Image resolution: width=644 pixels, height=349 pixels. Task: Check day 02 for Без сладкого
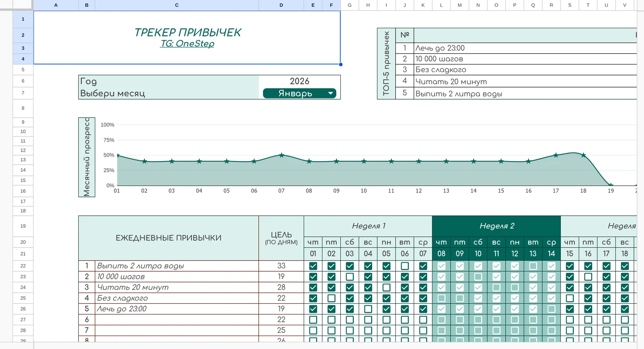coord(331,298)
